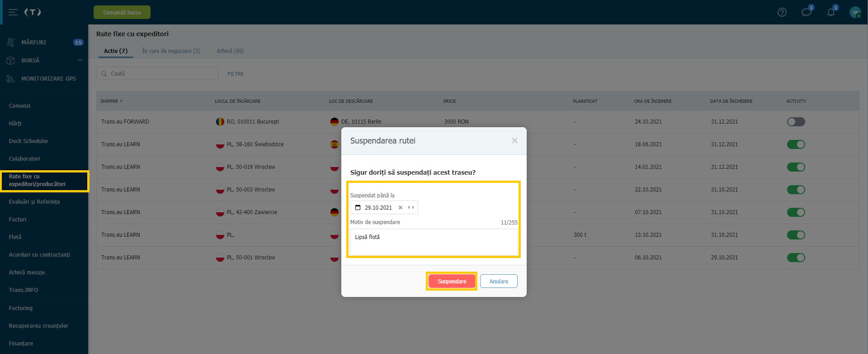Toggle activity for Wrocław 50-001 route

[796, 258]
